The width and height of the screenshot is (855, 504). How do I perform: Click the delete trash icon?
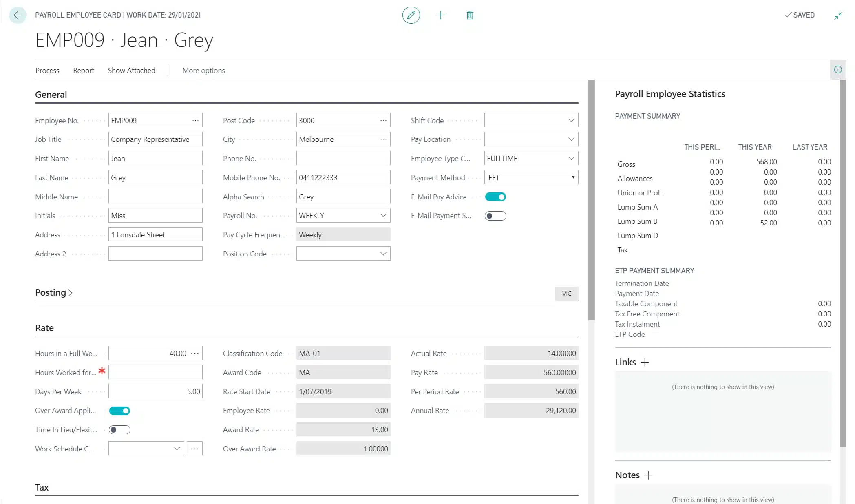(x=470, y=15)
